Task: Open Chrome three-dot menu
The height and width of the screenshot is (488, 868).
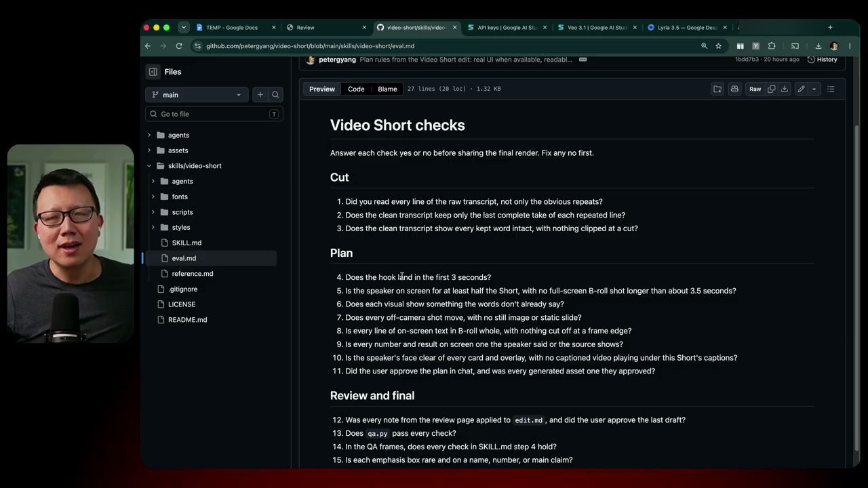Action: (x=850, y=46)
